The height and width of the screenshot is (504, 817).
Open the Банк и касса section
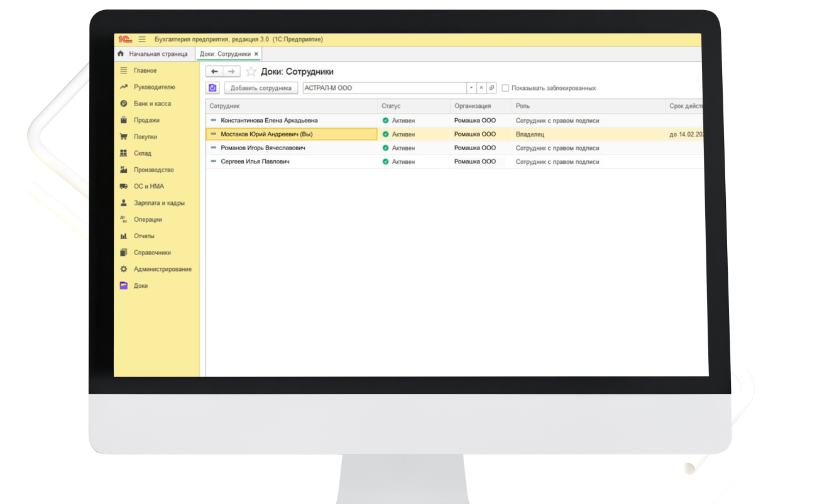[152, 104]
